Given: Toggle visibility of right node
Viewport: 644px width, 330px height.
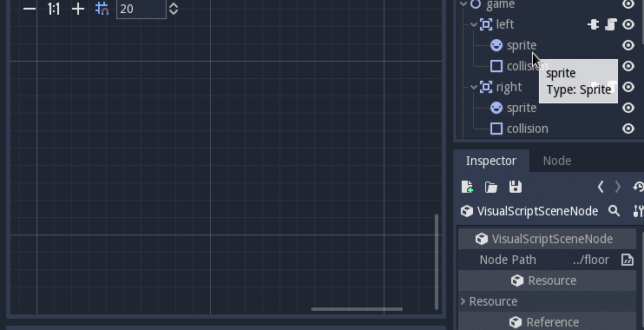Looking at the screenshot, I should (628, 87).
